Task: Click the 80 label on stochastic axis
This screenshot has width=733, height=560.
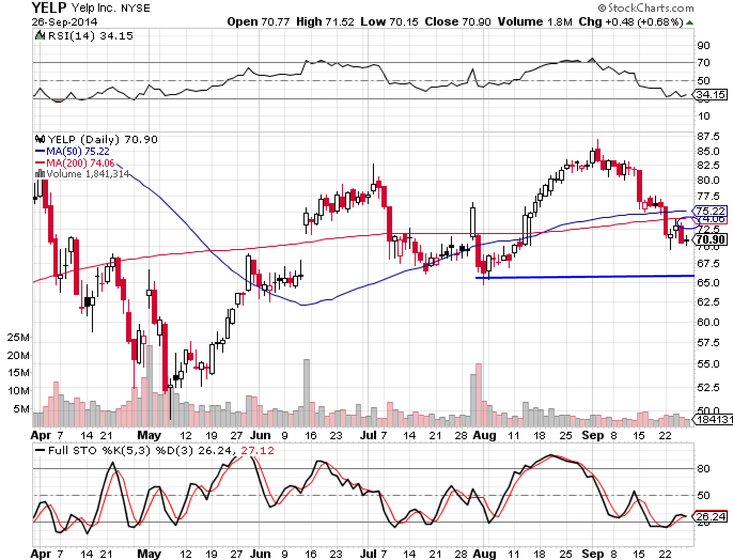Action: [x=704, y=469]
